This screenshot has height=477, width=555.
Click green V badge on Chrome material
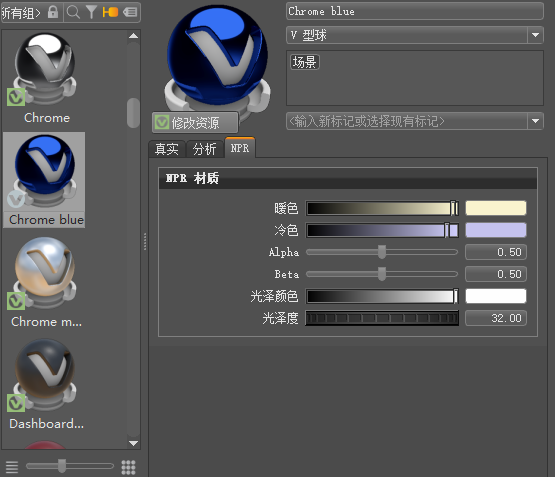click(x=16, y=97)
